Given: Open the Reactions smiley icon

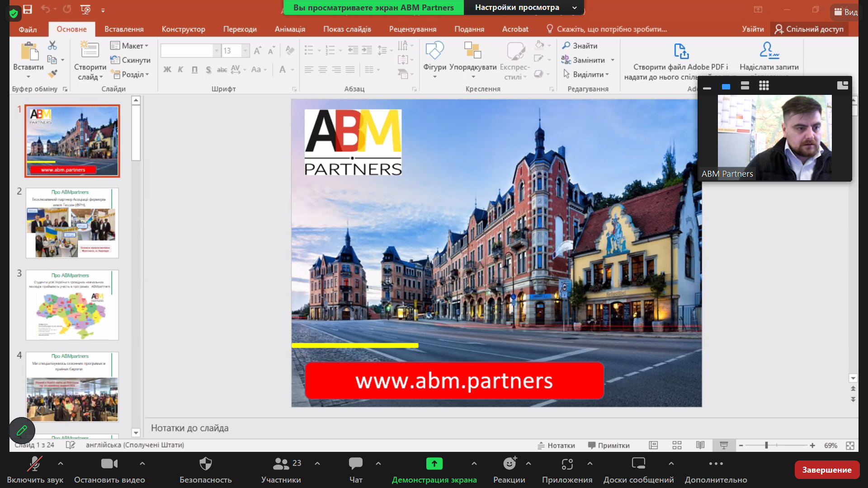Looking at the screenshot, I should coord(509,464).
